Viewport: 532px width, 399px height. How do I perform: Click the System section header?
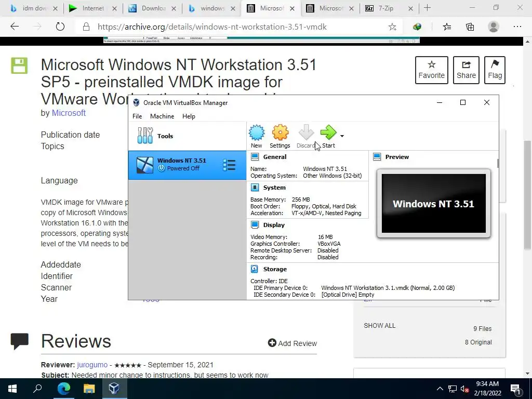click(x=274, y=187)
